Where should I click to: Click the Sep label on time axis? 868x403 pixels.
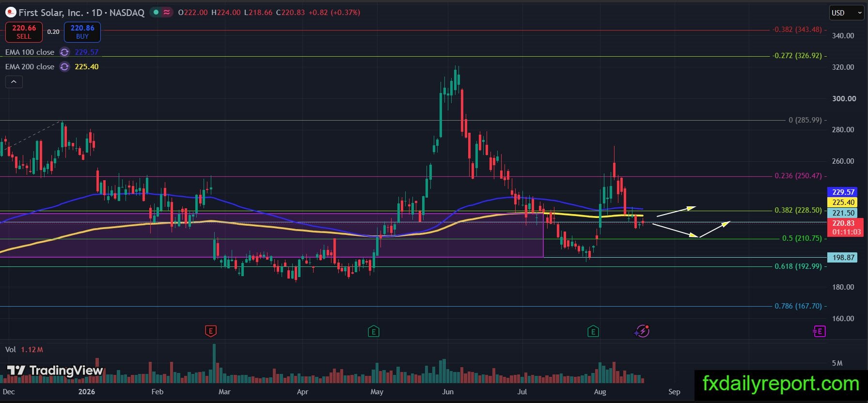(x=674, y=392)
